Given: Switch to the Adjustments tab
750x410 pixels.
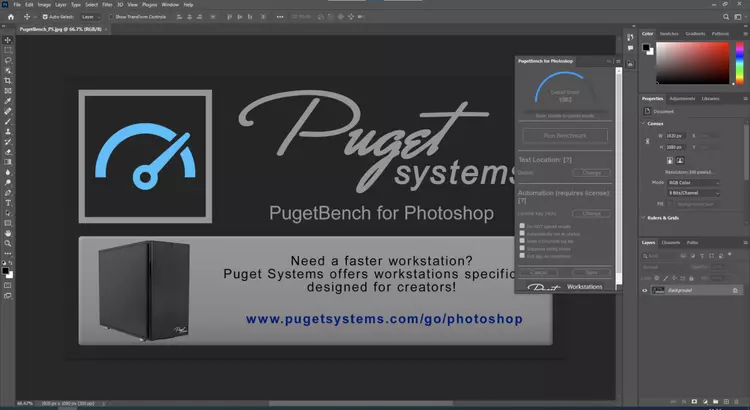Looking at the screenshot, I should pos(682,99).
